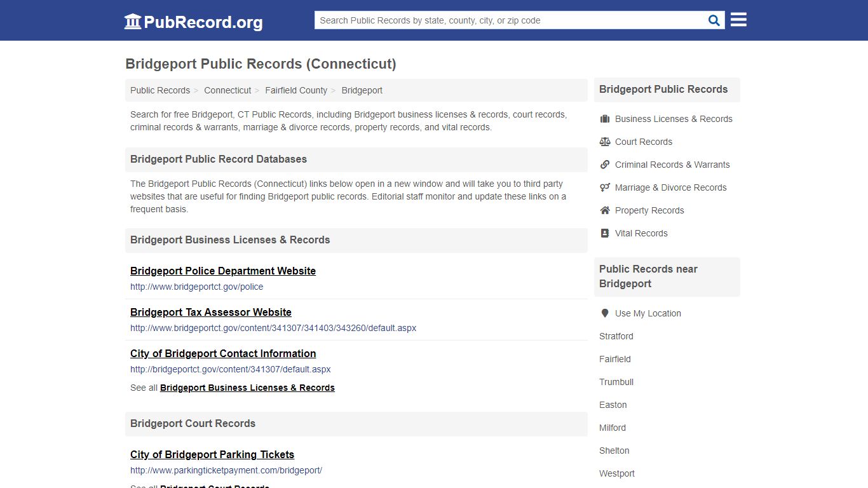
Task: Open City of Bridgeport Parking Tickets link
Action: coord(212,454)
